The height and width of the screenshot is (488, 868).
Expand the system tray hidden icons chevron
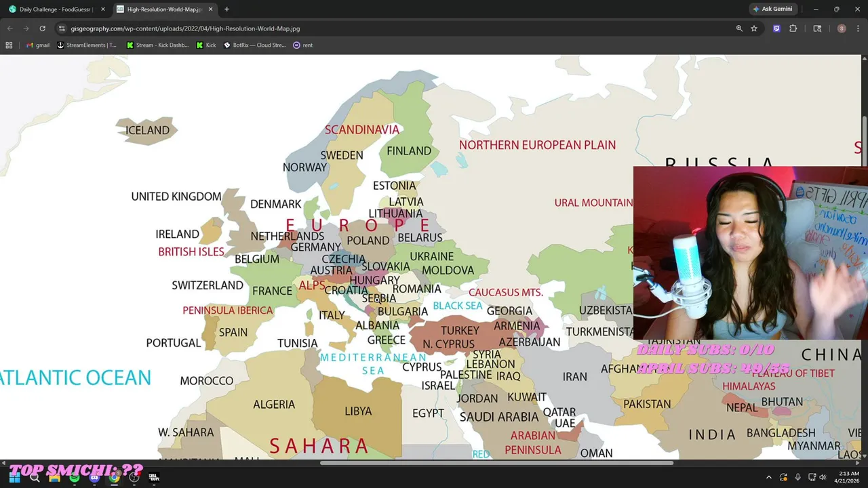click(x=768, y=477)
